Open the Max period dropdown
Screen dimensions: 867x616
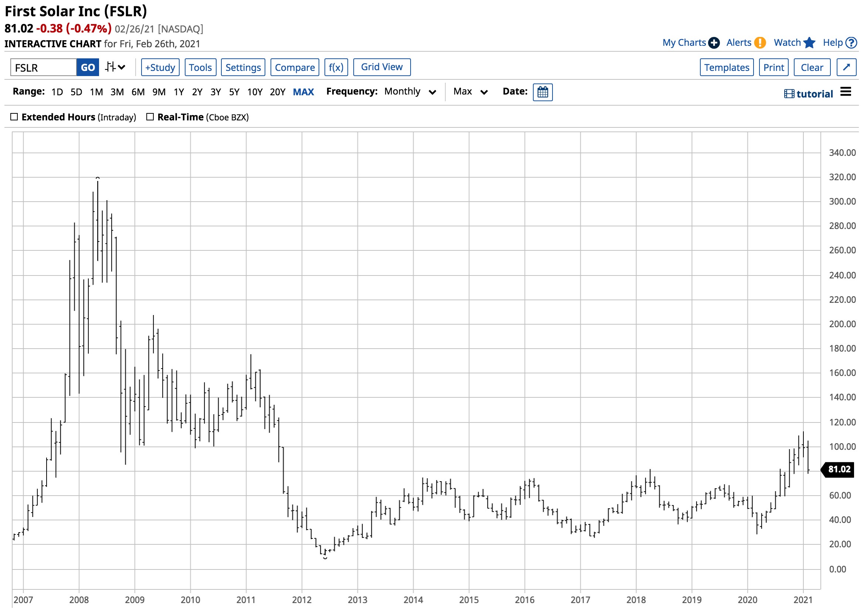470,92
